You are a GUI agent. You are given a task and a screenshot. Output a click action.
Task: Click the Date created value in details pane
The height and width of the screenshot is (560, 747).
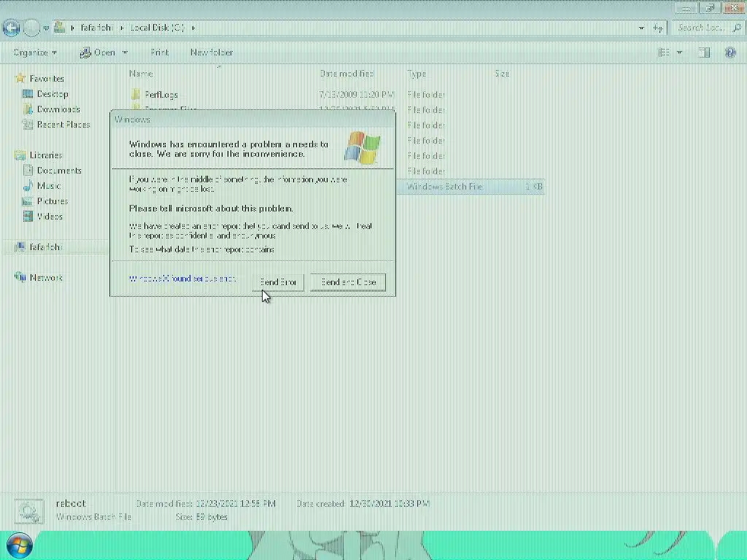tap(390, 503)
